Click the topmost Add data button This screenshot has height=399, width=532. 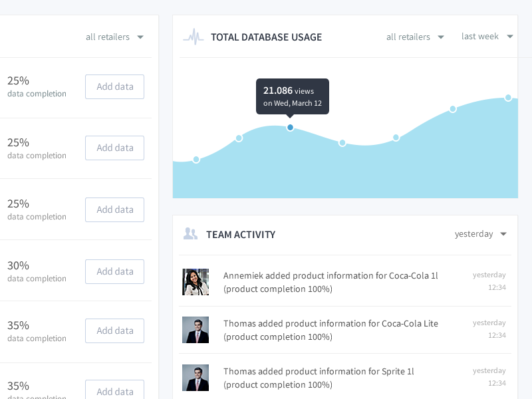(x=114, y=86)
